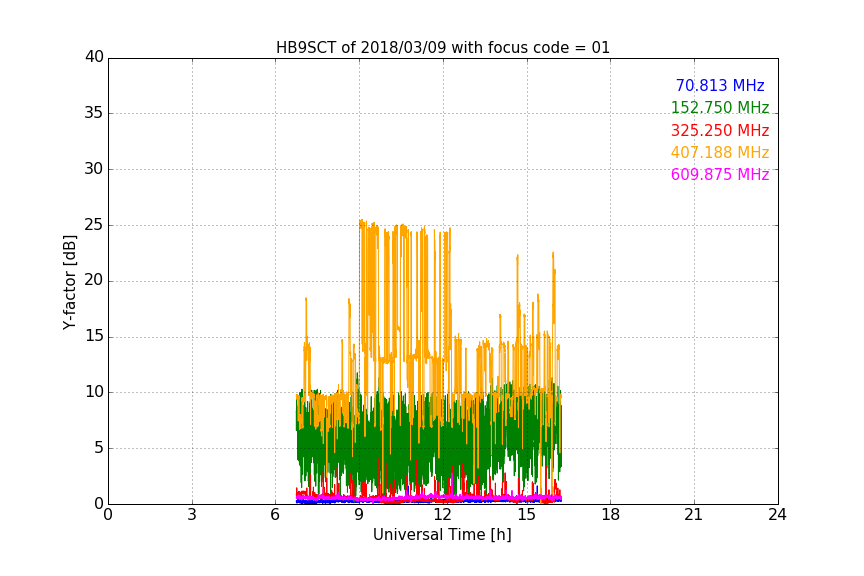
Task: Select the 407.188 MHz legend label
Action: tap(720, 152)
